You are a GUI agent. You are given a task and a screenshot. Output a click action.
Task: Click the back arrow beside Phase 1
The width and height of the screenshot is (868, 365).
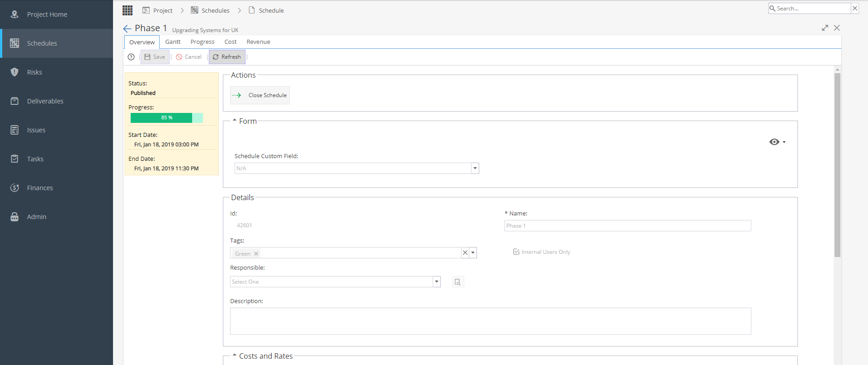pyautogui.click(x=127, y=28)
